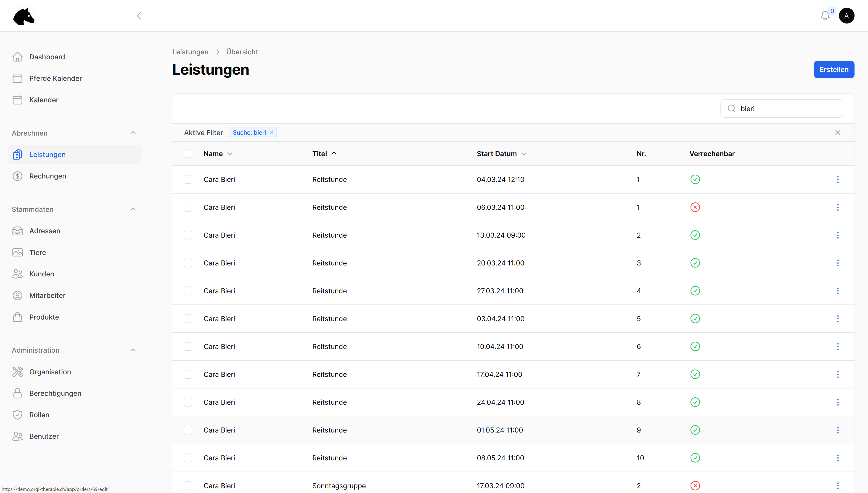Click the Kunden people icon
The height and width of the screenshot is (493, 868).
click(17, 274)
